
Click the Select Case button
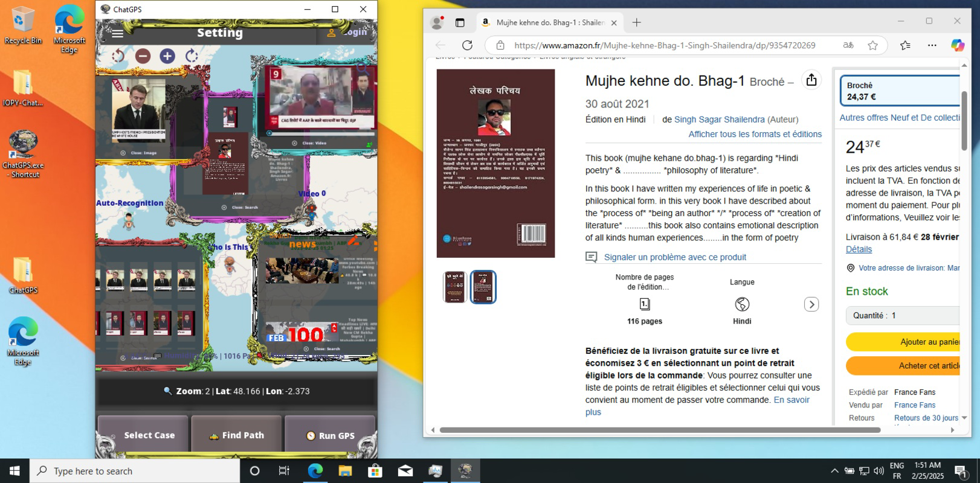tap(143, 435)
